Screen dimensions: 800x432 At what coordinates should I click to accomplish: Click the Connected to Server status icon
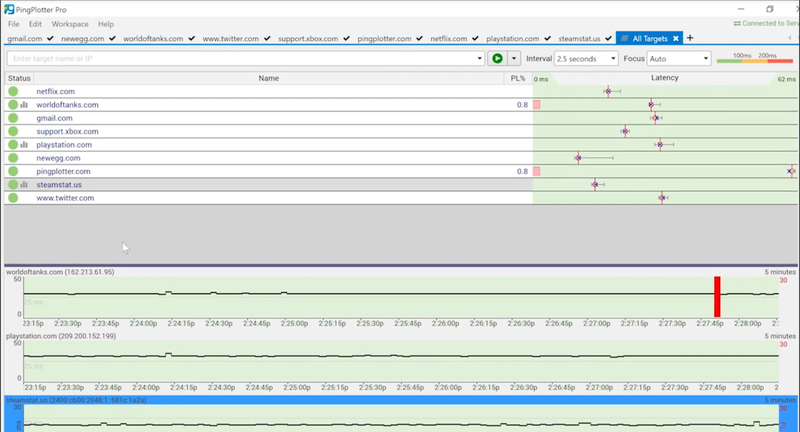click(737, 23)
